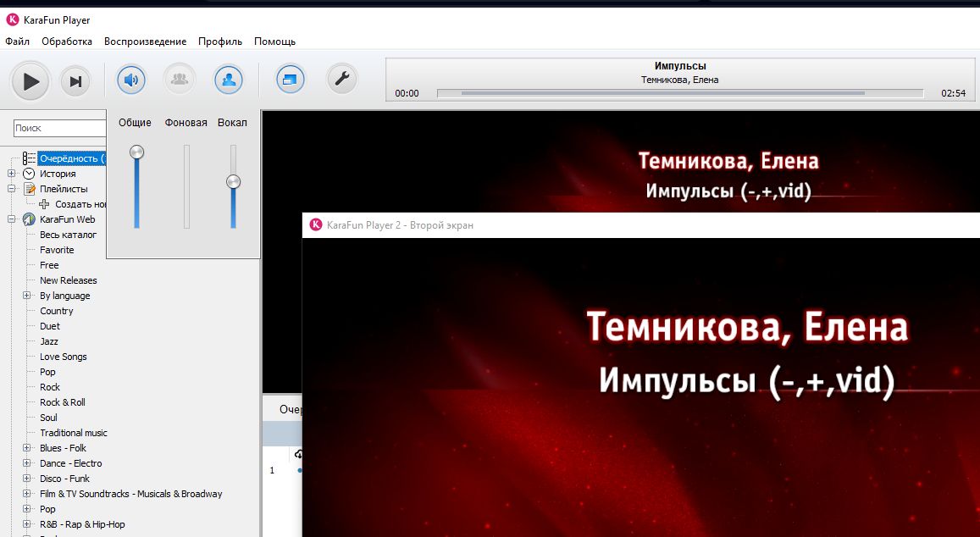Click the song title Импульсы in the player display

[680, 65]
